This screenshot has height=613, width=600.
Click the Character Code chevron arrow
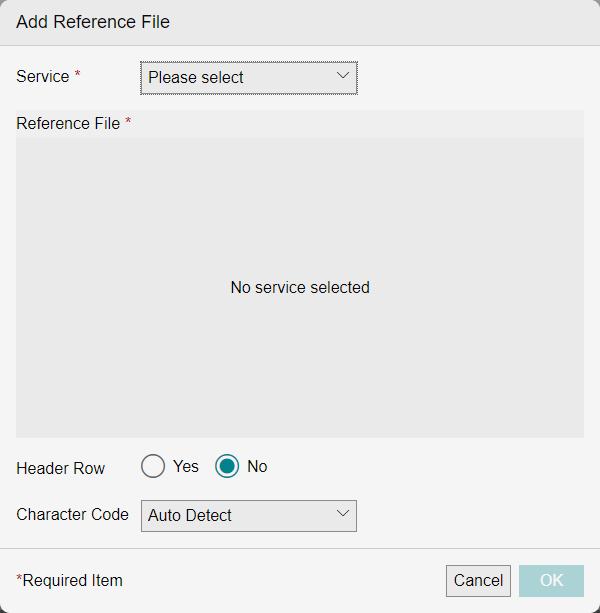pyautogui.click(x=343, y=514)
